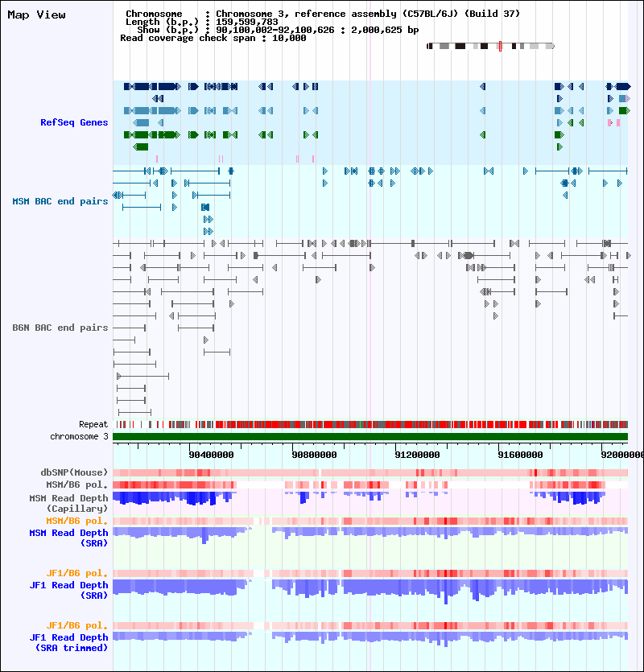Open the JF1 Read Depth (SRA) label
This screenshot has height=672, width=644.
[68, 590]
